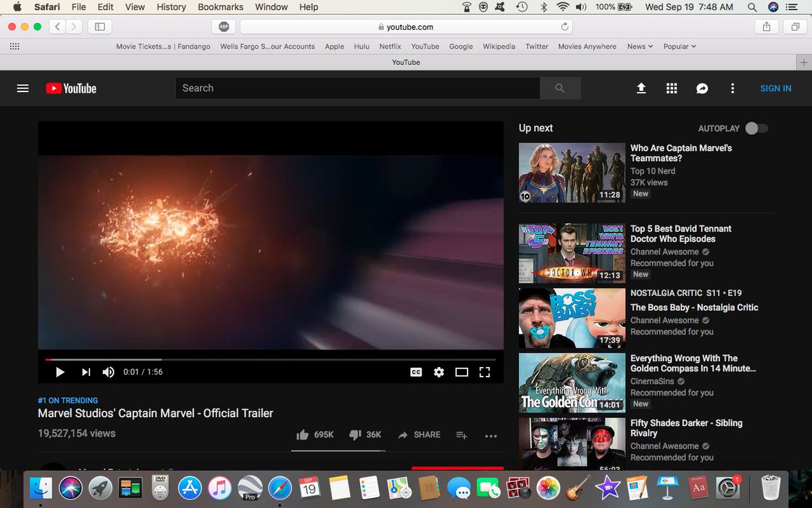Visit Top 10 Nerd channel
The width and height of the screenshot is (812, 508).
tap(653, 171)
